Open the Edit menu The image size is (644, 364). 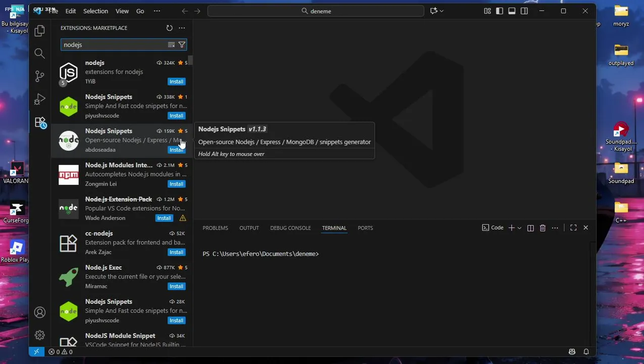[x=71, y=11]
